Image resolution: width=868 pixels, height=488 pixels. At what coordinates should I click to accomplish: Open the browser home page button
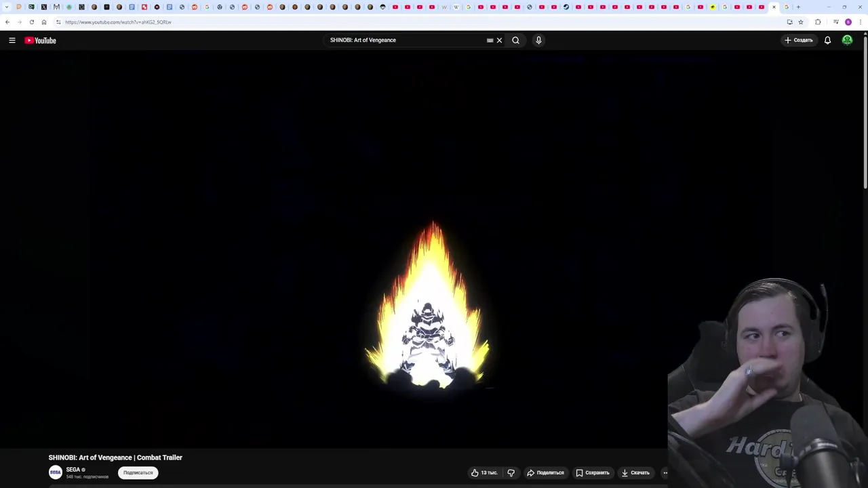point(44,22)
